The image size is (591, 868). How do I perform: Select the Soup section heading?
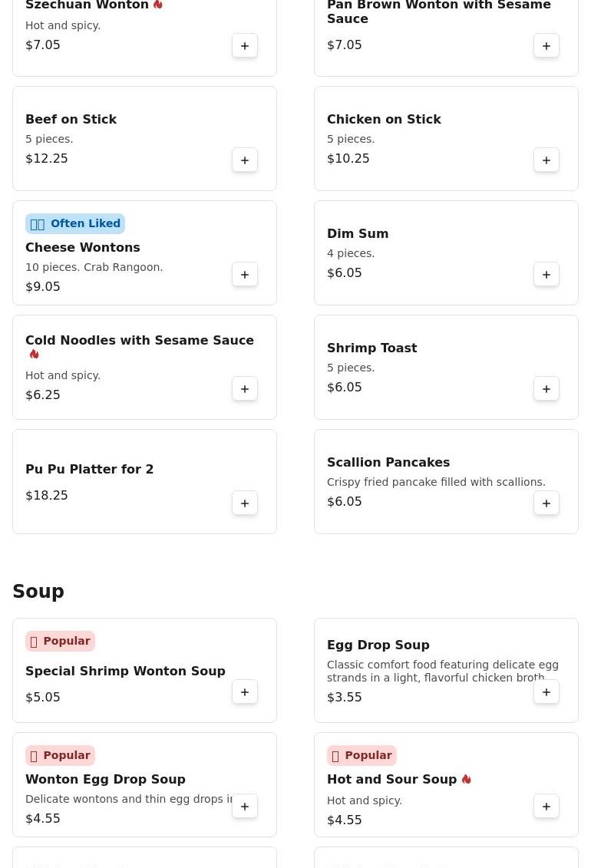coord(38,592)
